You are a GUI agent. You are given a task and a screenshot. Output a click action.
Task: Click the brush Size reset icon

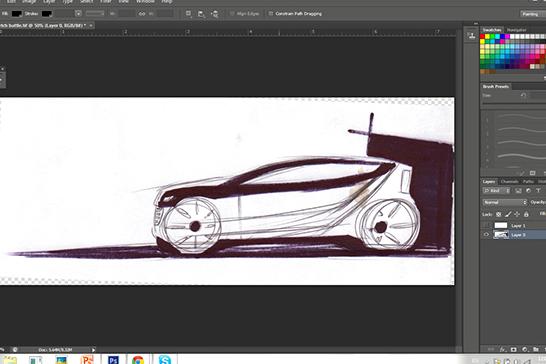(x=523, y=95)
